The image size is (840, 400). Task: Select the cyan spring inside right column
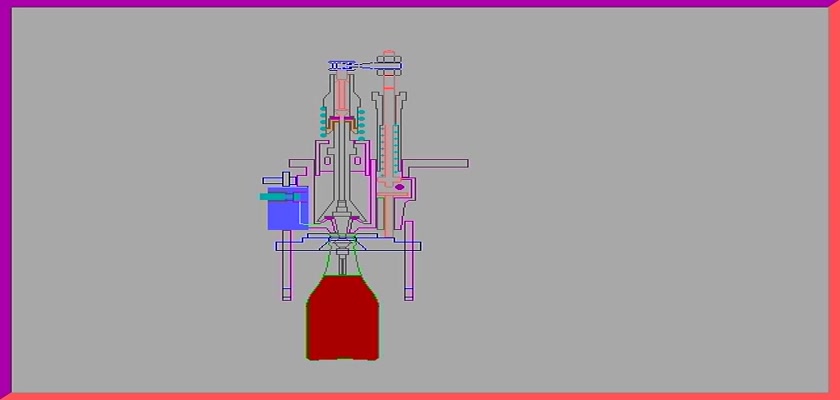tap(396, 149)
